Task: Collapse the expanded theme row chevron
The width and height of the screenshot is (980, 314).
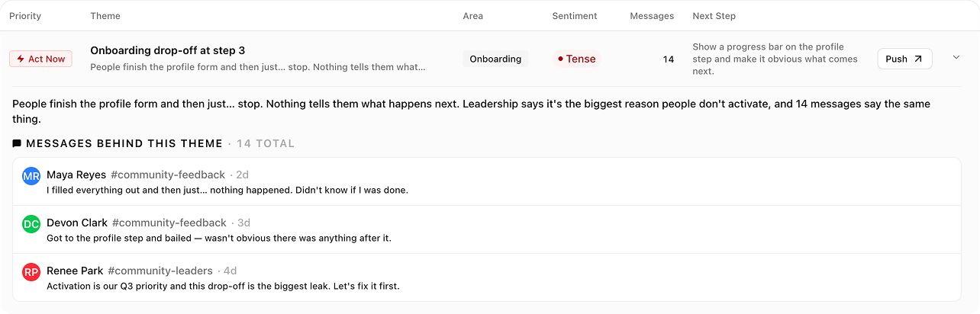Action: pos(957,58)
